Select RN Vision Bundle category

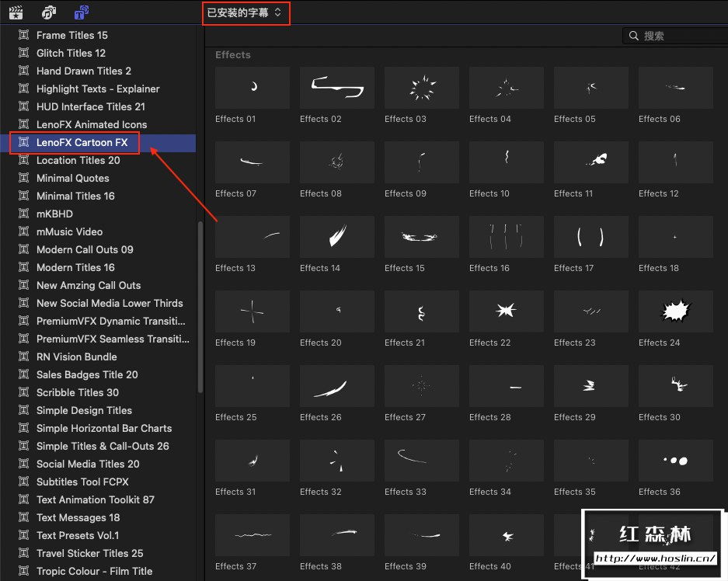pos(76,357)
